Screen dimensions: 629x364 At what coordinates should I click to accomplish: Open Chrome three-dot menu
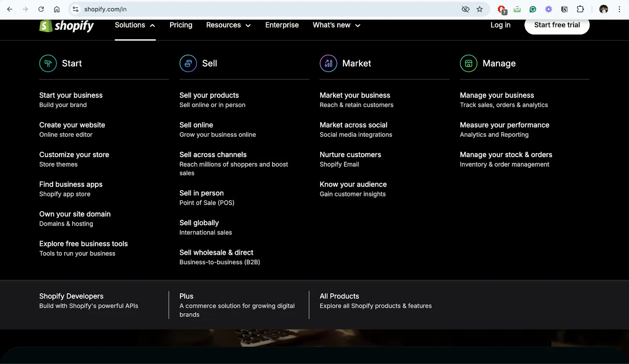(619, 9)
